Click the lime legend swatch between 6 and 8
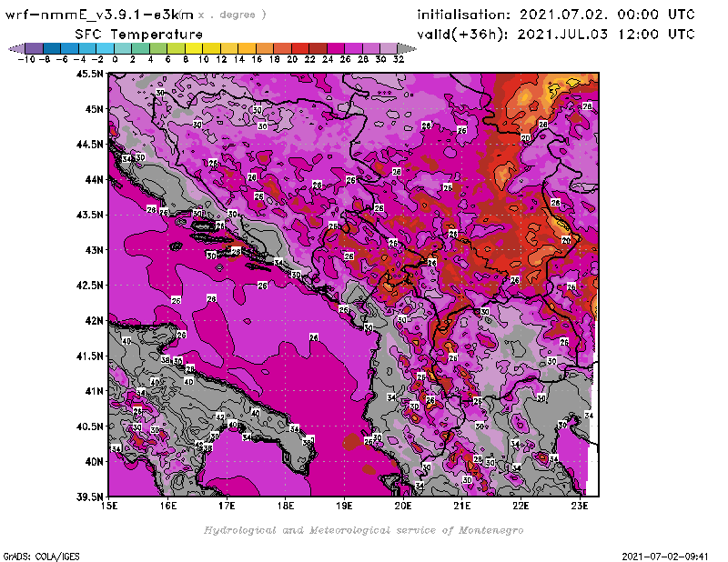This screenshot has width=728, height=562. click(176, 48)
